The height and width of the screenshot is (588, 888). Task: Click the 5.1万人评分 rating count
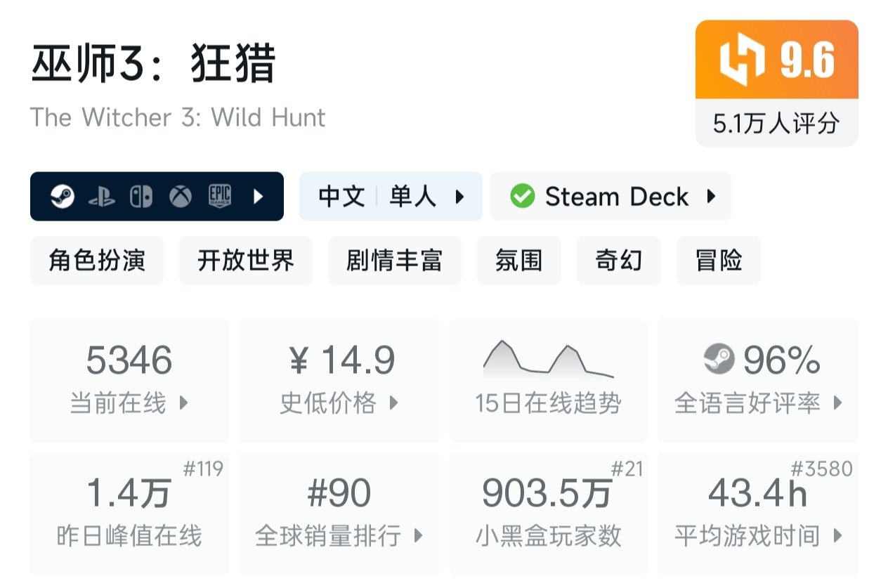[776, 124]
